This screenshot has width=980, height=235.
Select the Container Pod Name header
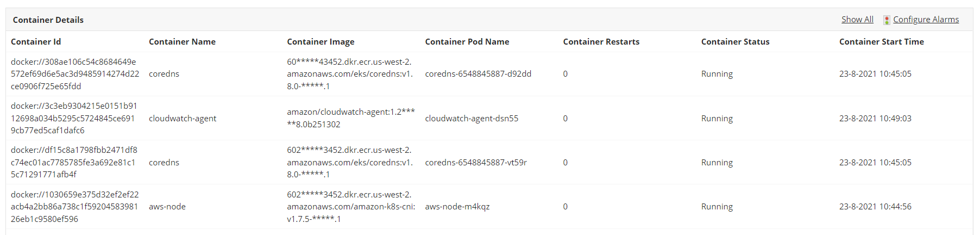point(467,42)
